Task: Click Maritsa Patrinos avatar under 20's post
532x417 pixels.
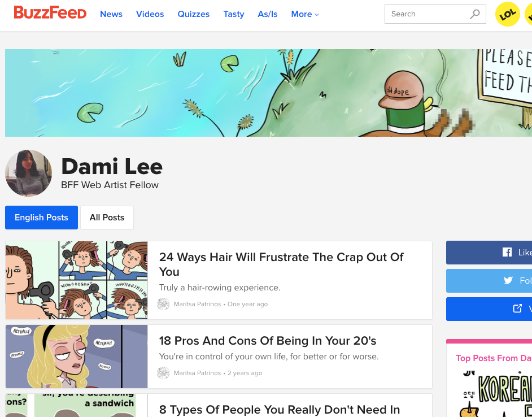Action: coord(163,373)
